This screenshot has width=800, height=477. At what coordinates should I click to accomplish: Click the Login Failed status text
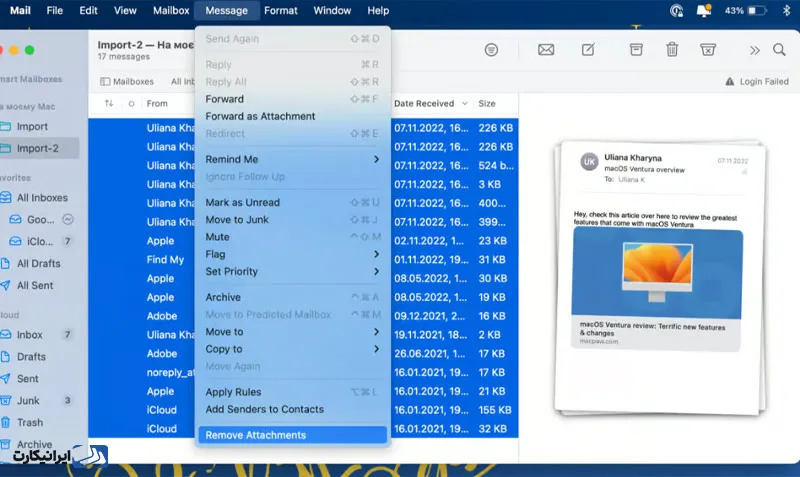click(764, 82)
